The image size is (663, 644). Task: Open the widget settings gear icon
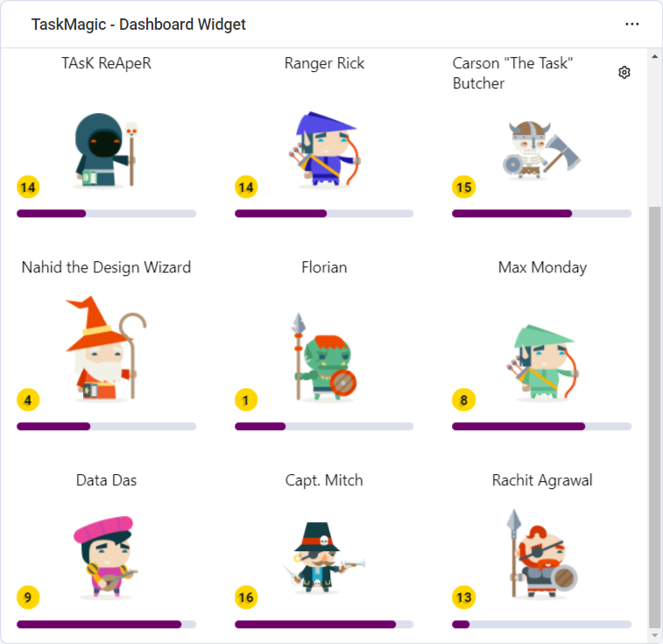[x=624, y=73]
